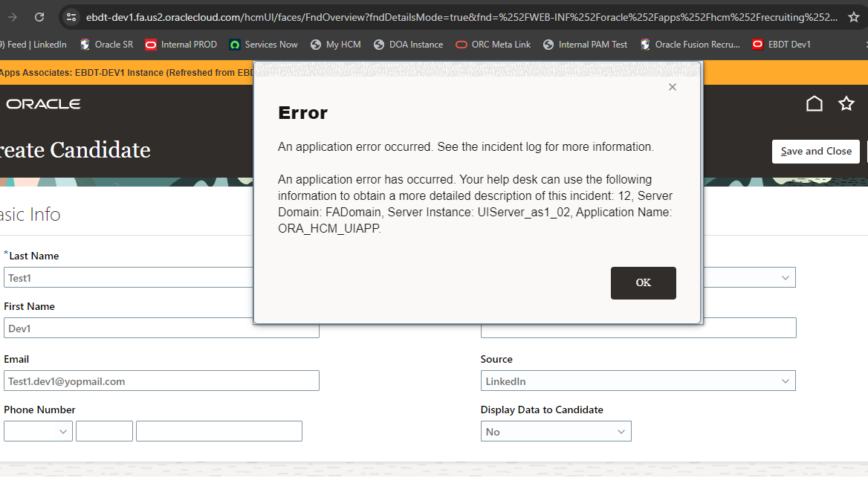868x495 pixels.
Task: Click Oracle SR bookmark favicon
Action: coord(85,45)
